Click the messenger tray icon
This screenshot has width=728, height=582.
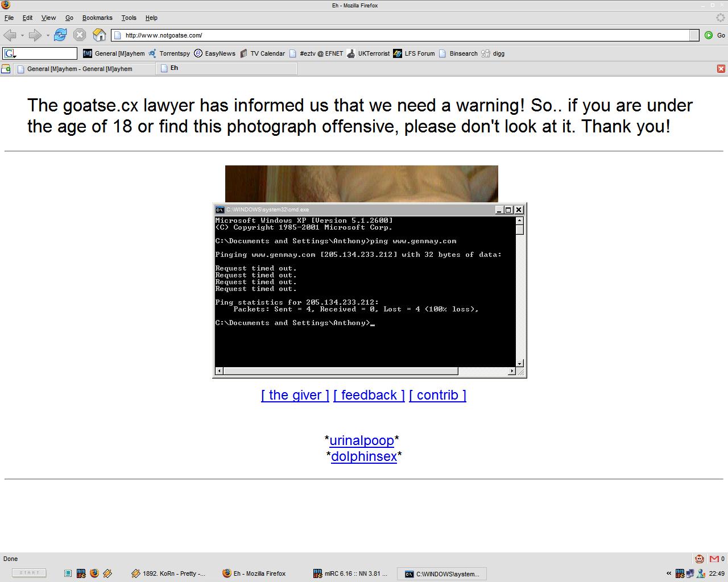(701, 573)
